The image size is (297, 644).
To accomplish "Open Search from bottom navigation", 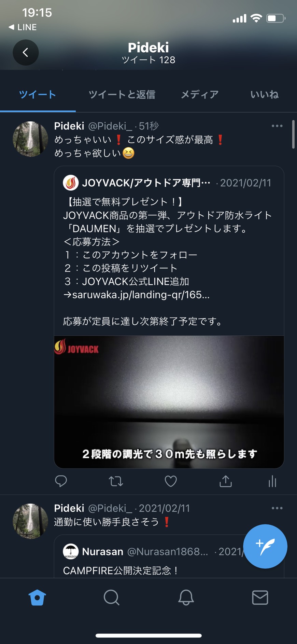I will [111, 598].
